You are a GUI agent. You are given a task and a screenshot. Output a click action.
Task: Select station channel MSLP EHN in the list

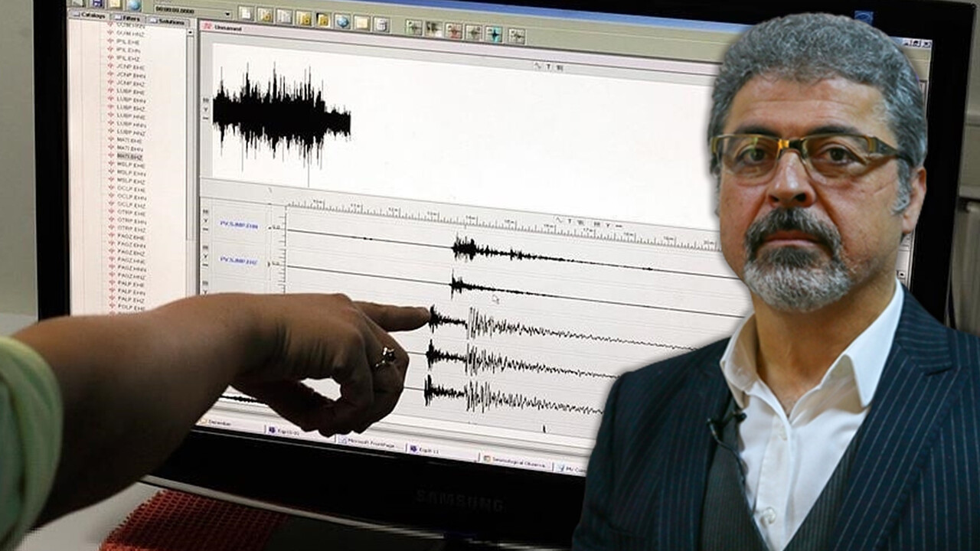point(131,173)
